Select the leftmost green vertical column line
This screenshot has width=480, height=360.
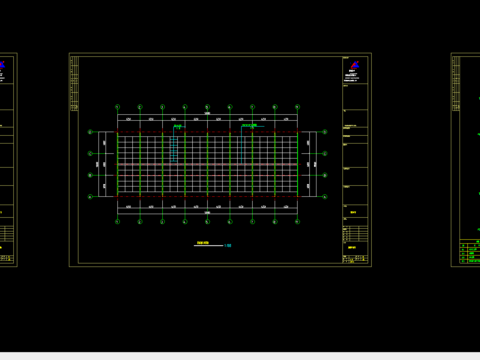click(117, 164)
